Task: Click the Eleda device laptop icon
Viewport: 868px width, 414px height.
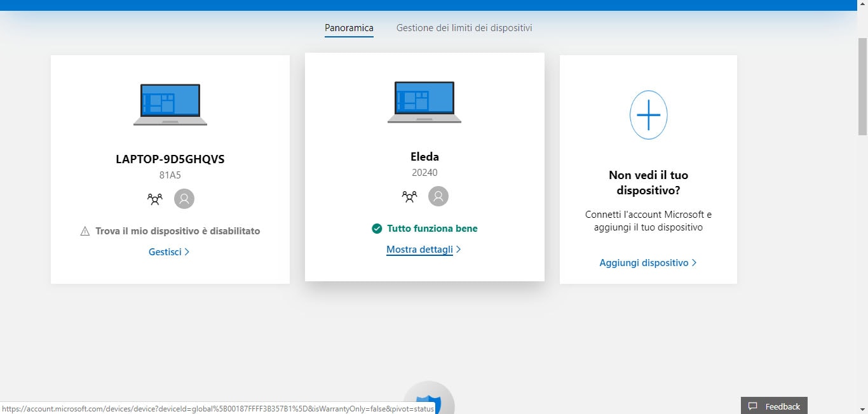Action: (x=424, y=100)
